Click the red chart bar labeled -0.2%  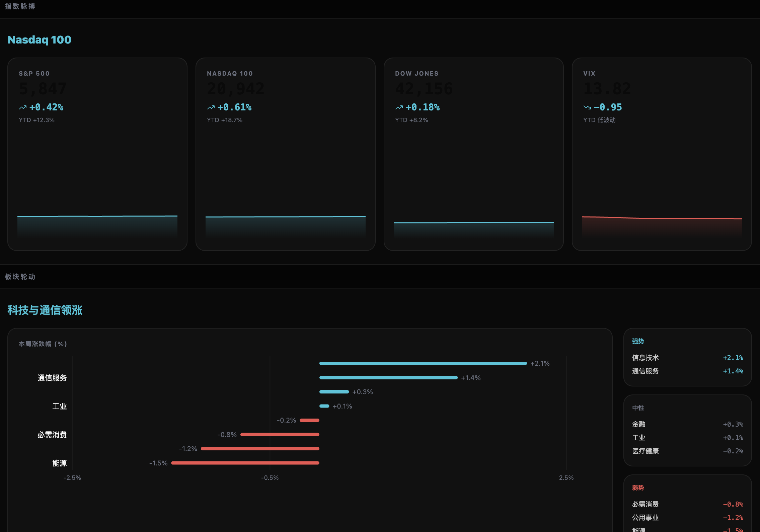pyautogui.click(x=309, y=420)
